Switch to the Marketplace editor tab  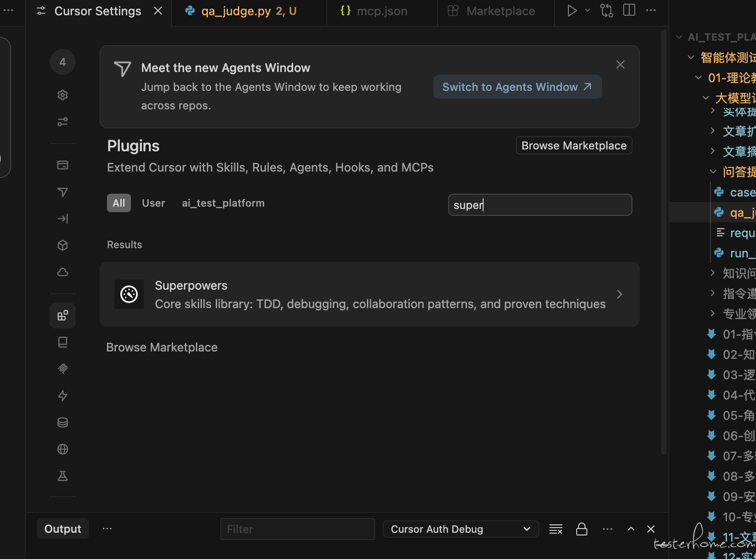[x=496, y=11]
